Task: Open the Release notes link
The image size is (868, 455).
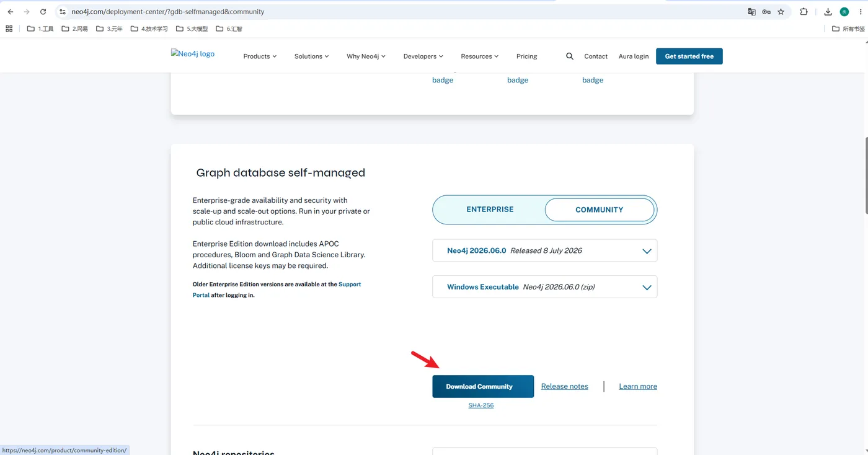Action: click(565, 386)
